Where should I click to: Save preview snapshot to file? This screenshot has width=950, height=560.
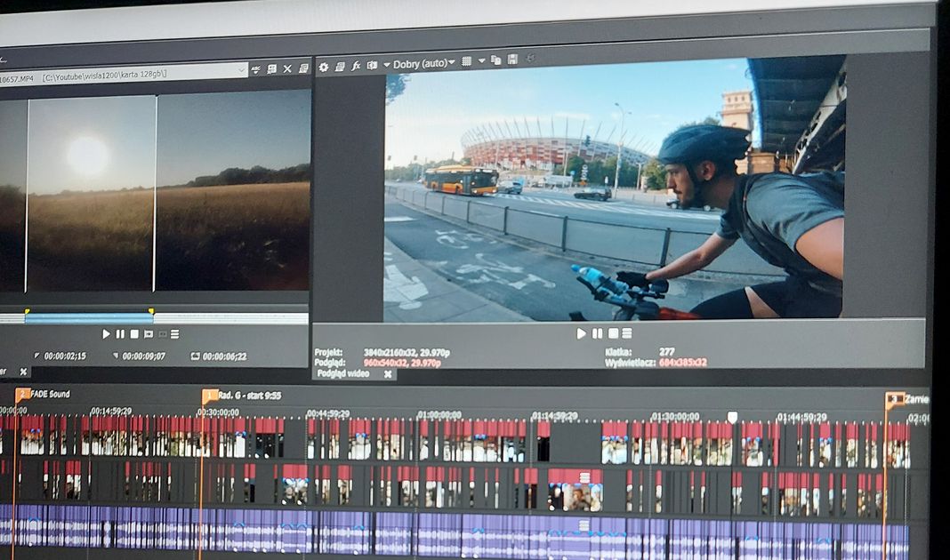pyautogui.click(x=512, y=60)
